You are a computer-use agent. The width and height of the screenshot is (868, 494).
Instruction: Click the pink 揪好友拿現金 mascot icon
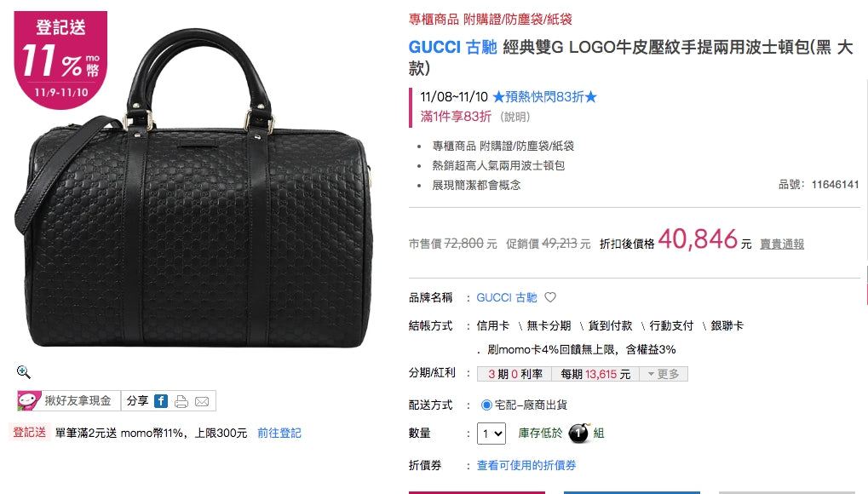pyautogui.click(x=29, y=400)
